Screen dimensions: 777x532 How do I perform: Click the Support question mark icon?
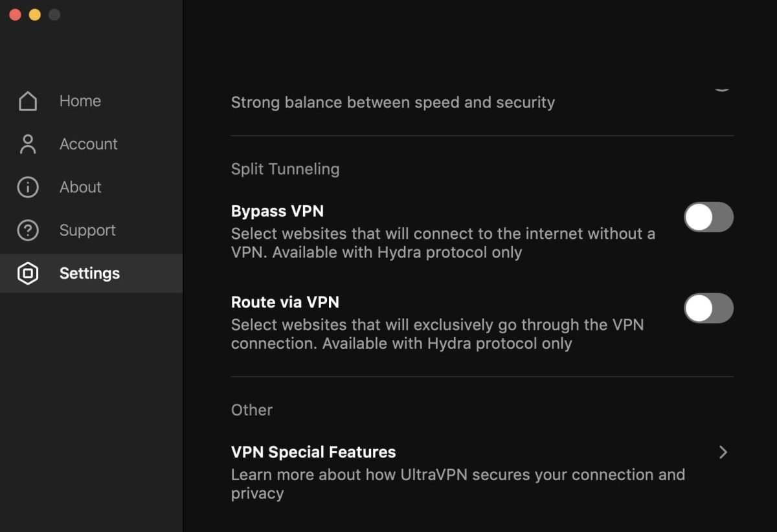(x=28, y=230)
